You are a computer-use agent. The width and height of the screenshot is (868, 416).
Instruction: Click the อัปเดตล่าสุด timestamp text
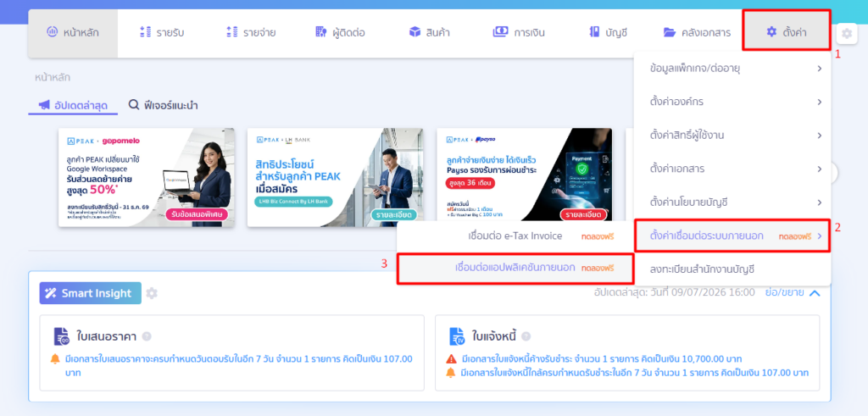click(x=674, y=292)
